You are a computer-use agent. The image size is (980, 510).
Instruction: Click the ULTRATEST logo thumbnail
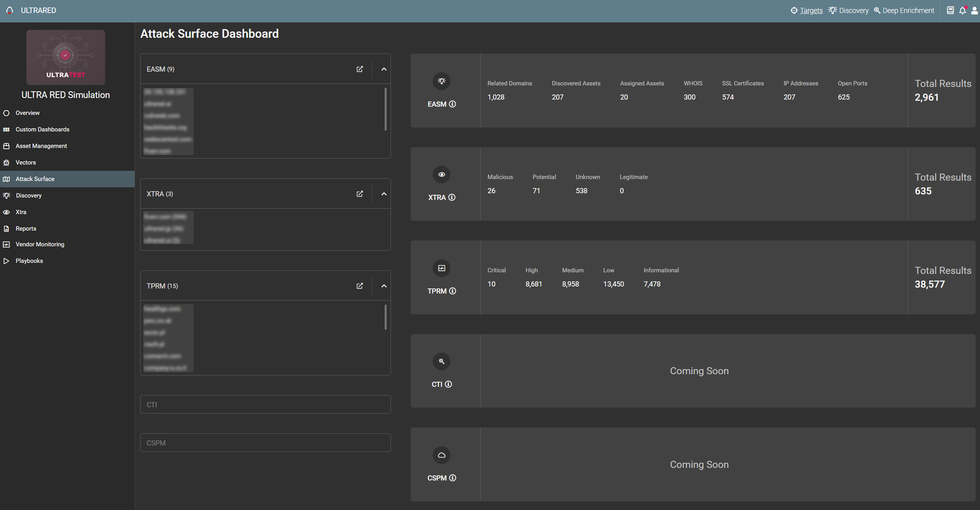(66, 57)
